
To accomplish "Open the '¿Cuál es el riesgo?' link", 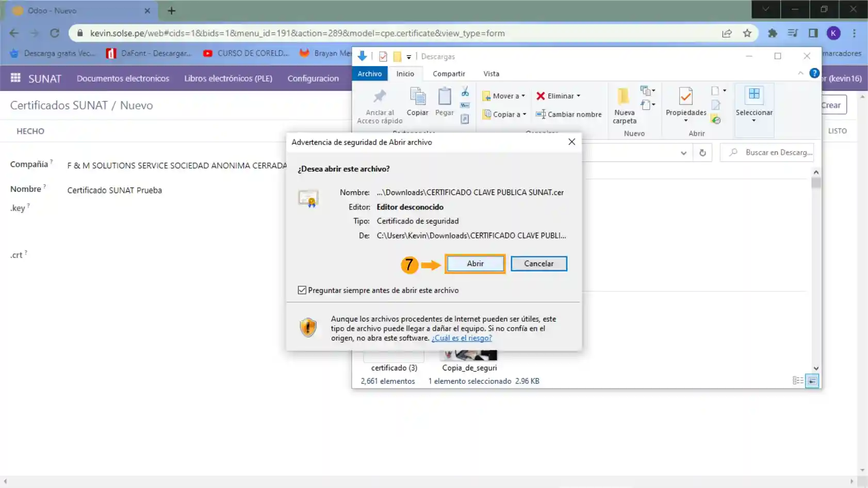I will click(x=462, y=338).
